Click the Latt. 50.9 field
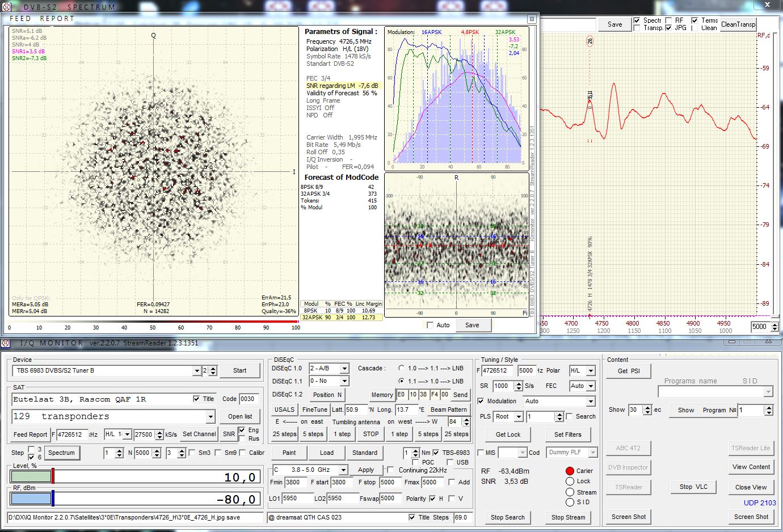Screen dimensions: 783x532 tap(355, 409)
